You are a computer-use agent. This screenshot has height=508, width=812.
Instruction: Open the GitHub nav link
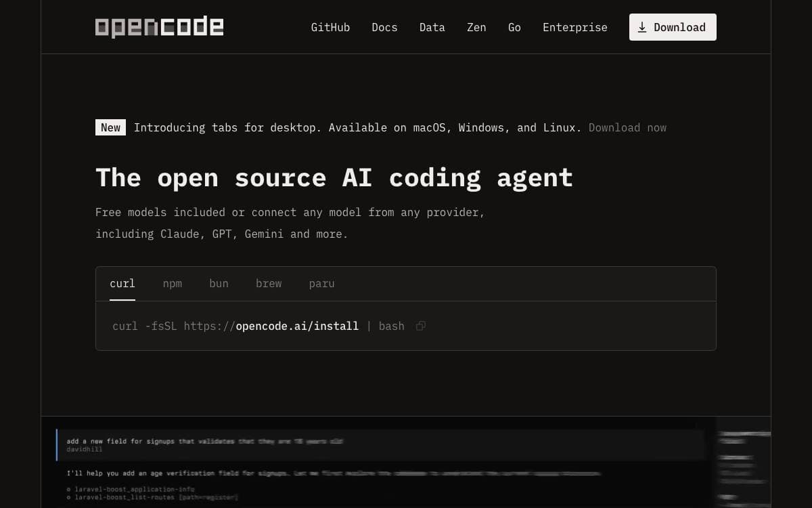pyautogui.click(x=330, y=27)
